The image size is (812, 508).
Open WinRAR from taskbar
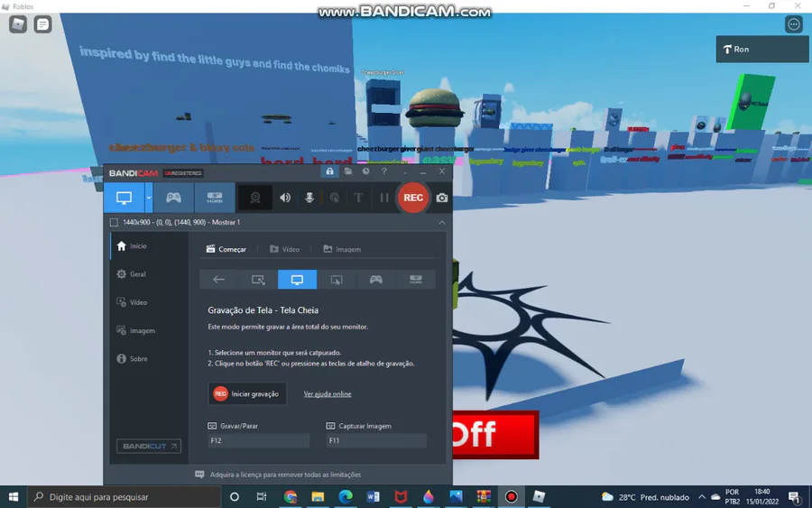click(x=484, y=497)
